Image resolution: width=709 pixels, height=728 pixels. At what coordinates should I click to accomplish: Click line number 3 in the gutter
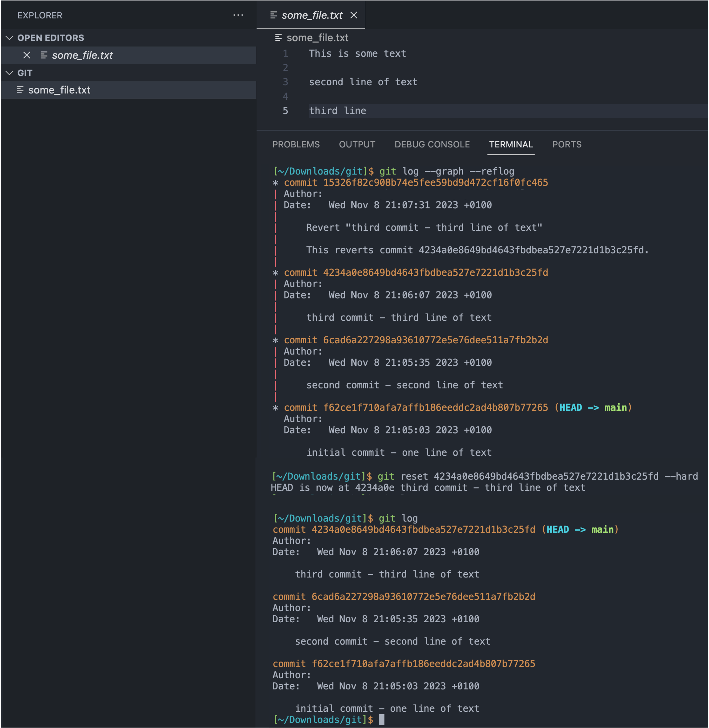coord(285,82)
